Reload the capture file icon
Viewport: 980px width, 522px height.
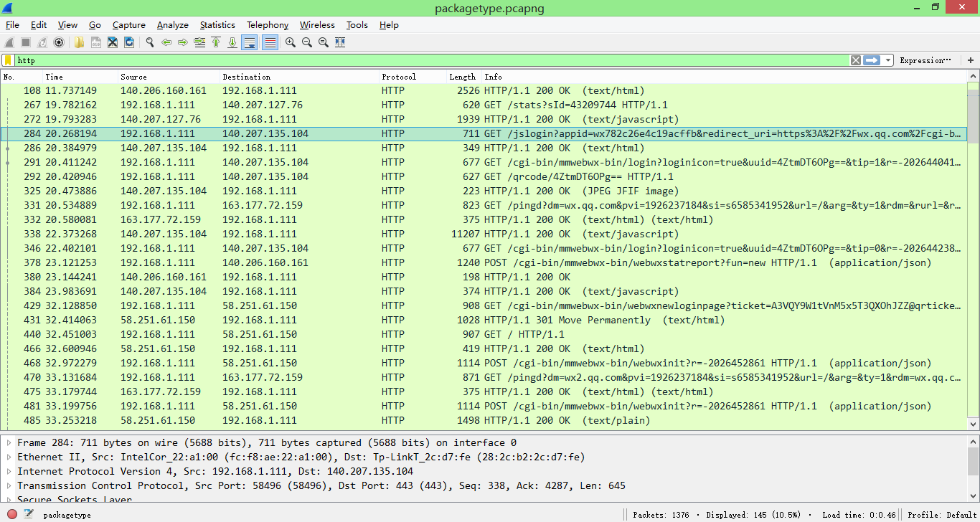[x=129, y=42]
